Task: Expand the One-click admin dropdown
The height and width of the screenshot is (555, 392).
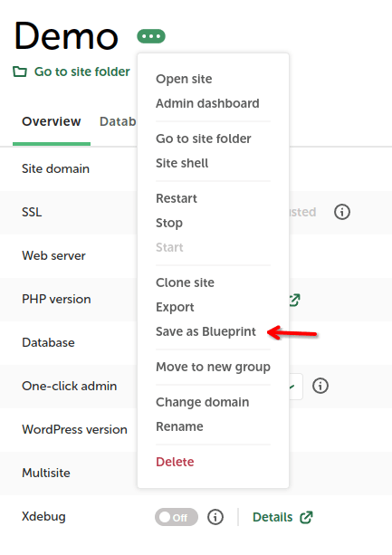Action: point(296,387)
